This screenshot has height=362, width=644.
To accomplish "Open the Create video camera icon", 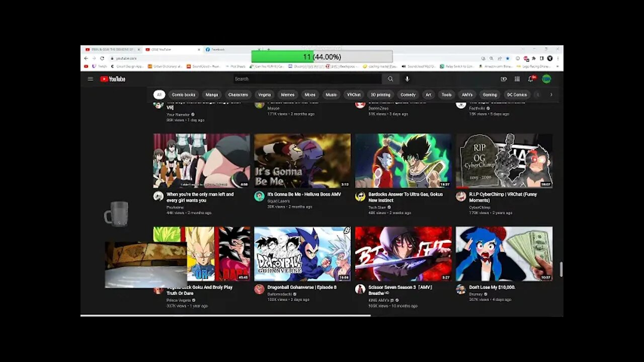I will [x=504, y=79].
